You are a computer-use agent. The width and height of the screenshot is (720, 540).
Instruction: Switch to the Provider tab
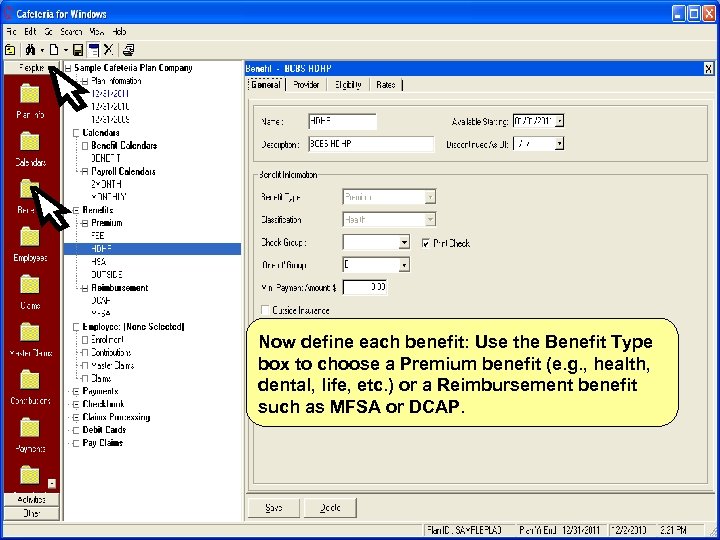(x=306, y=84)
